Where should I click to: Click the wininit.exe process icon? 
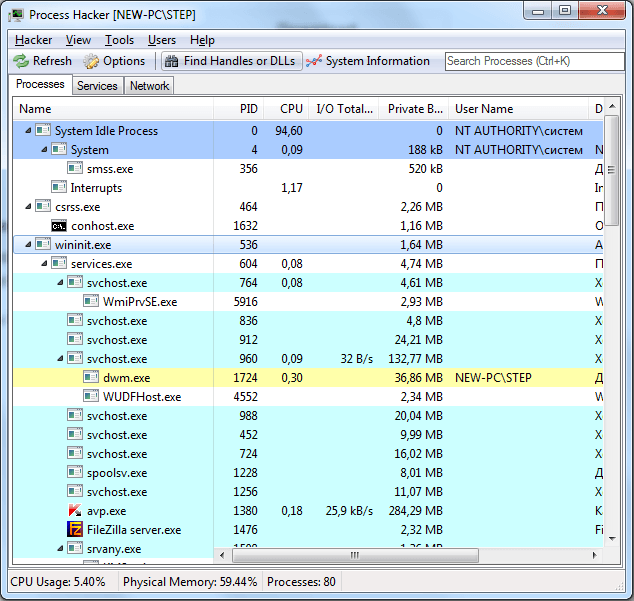pos(43,244)
